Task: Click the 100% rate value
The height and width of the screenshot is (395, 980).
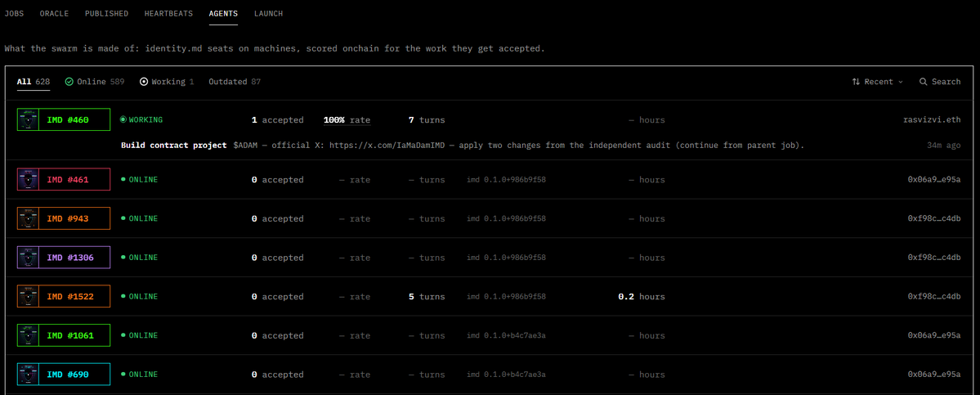Action: tap(347, 119)
